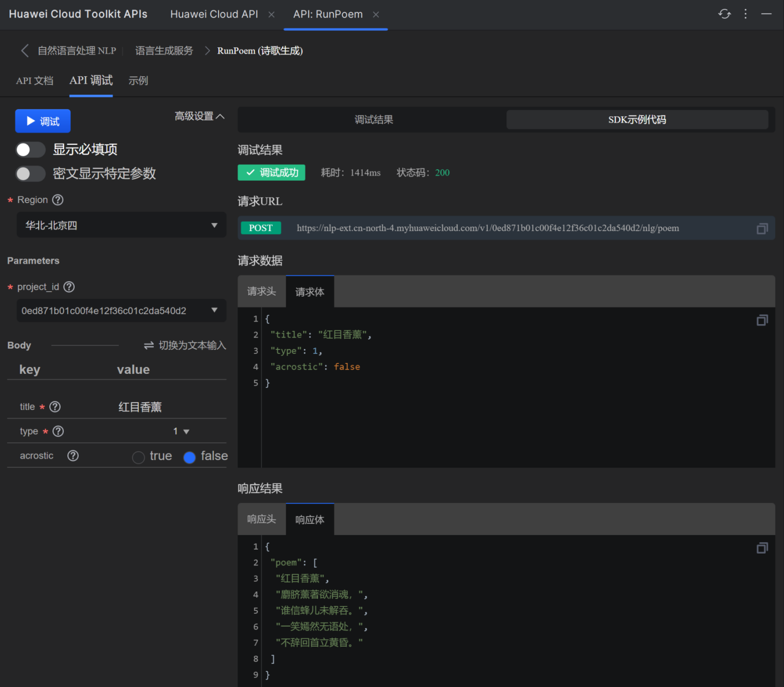Run the API with the 调试 button
This screenshot has width=784, height=687.
[x=43, y=121]
